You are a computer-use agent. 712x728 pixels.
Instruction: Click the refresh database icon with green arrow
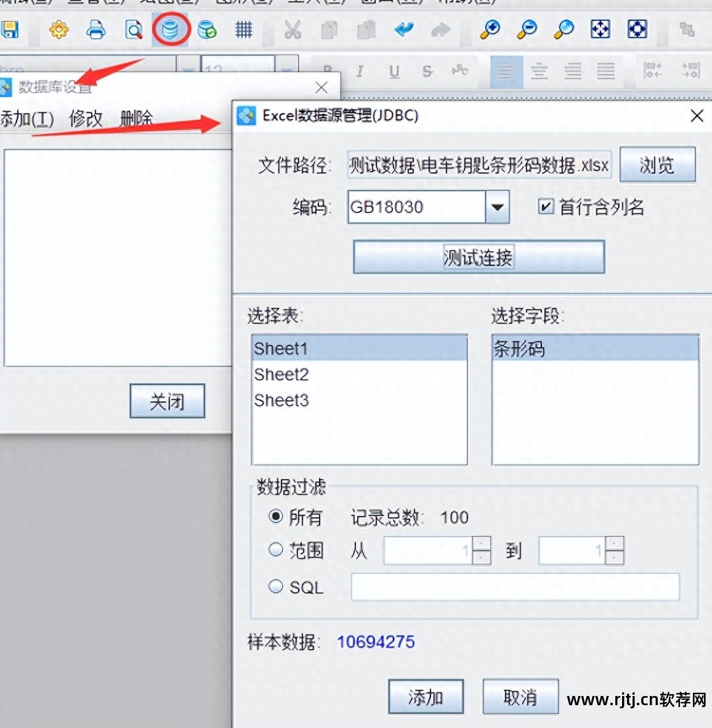[x=207, y=30]
